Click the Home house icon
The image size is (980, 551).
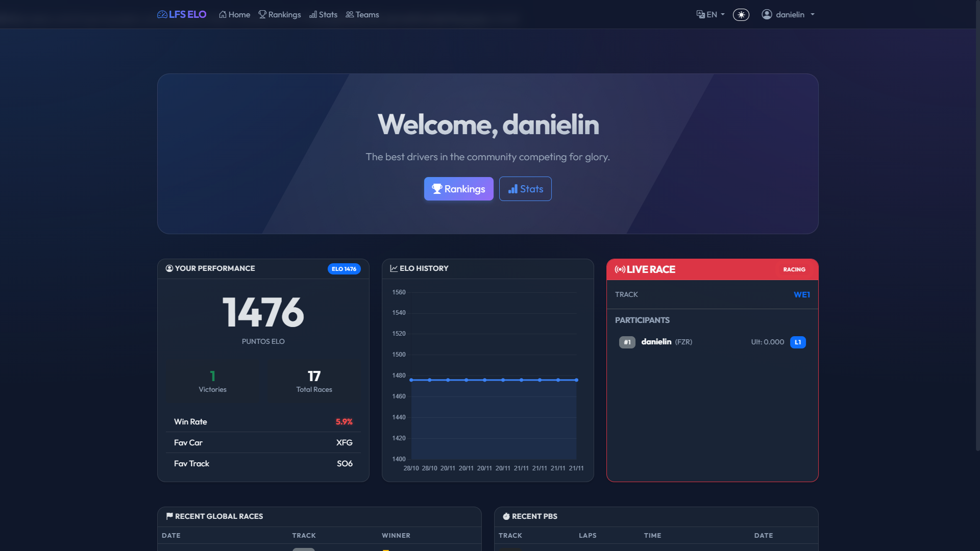click(x=223, y=15)
